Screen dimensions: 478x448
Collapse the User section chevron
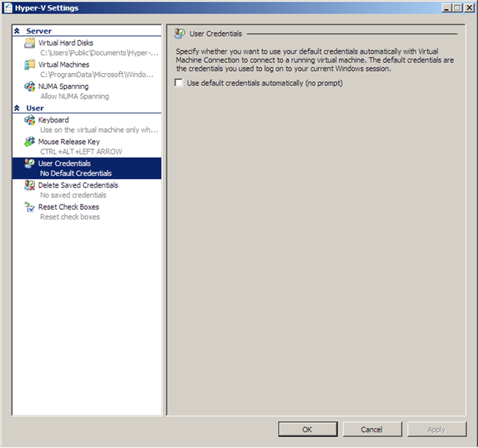tap(16, 108)
